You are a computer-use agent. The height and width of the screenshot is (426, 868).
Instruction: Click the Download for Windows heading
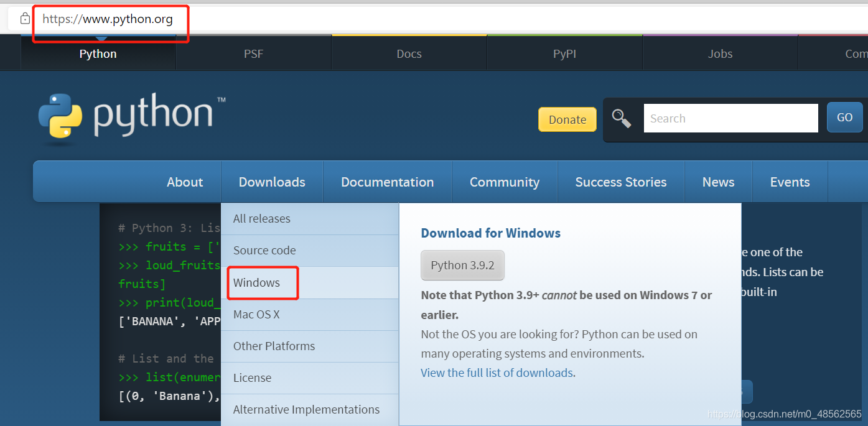point(491,233)
